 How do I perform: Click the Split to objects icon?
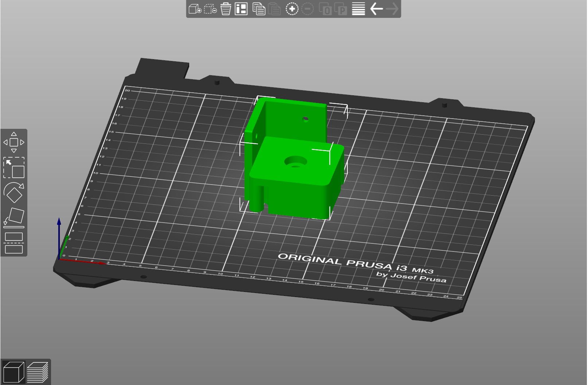pyautogui.click(x=325, y=9)
